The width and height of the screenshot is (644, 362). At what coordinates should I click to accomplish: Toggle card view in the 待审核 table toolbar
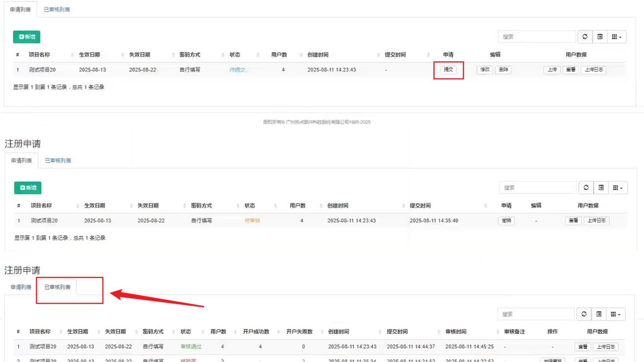click(x=601, y=188)
